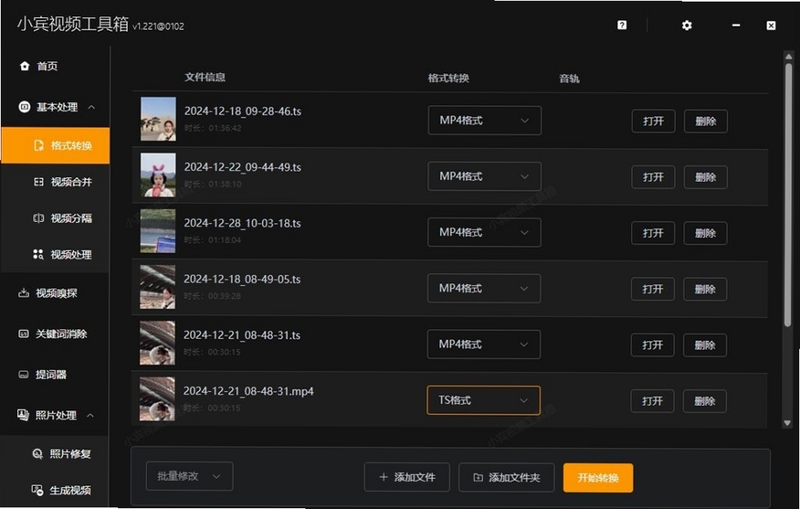The width and height of the screenshot is (800, 509).
Task: Click thumbnail of 2024-12-28_10-03-18.ts
Action: point(158,231)
